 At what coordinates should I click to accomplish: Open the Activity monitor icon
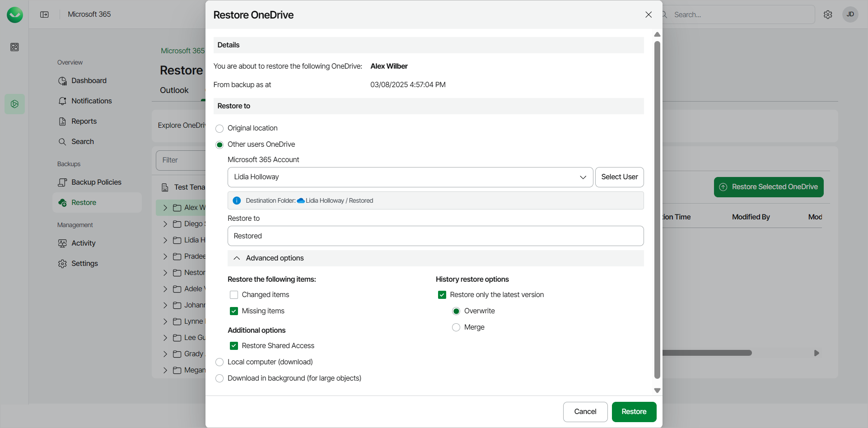62,243
